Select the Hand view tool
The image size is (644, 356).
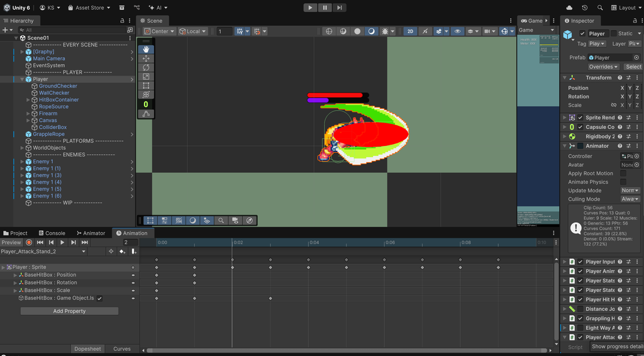(x=146, y=49)
